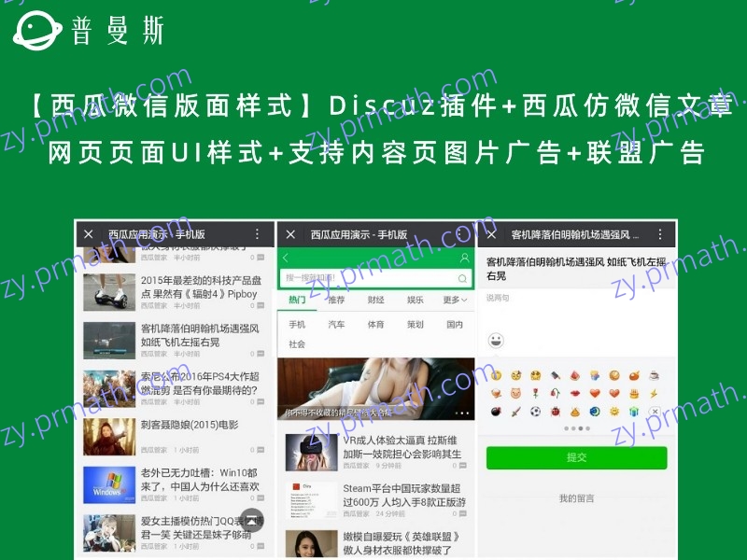Toggle the smiley face emoji panel

(x=496, y=340)
